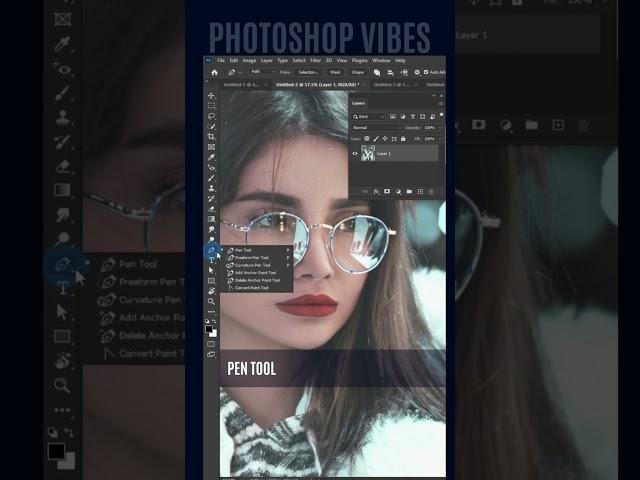The height and width of the screenshot is (480, 640).
Task: Open the Opacity slider arrow
Action: 440,128
